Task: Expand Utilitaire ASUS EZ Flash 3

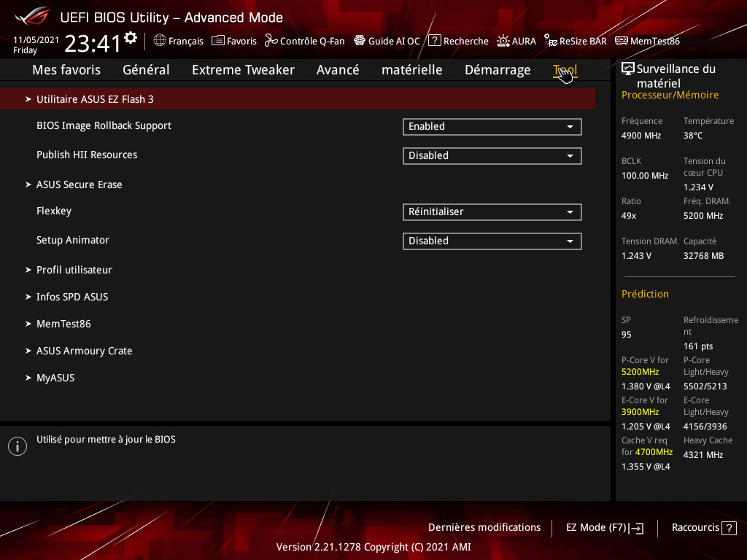Action: point(298,99)
